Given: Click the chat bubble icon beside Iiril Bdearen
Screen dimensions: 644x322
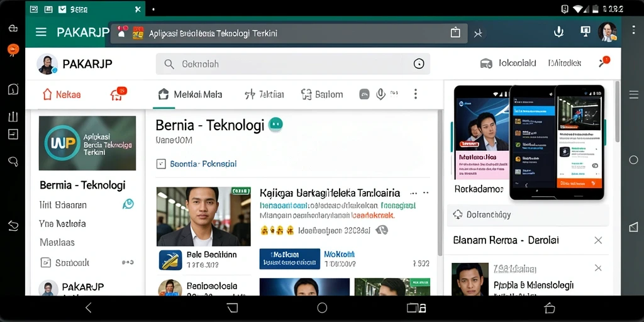Looking at the screenshot, I should [x=128, y=204].
